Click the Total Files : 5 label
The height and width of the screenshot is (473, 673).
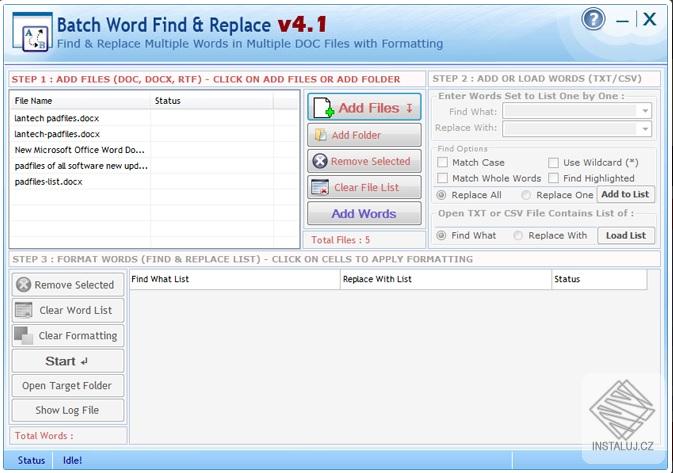click(x=340, y=240)
